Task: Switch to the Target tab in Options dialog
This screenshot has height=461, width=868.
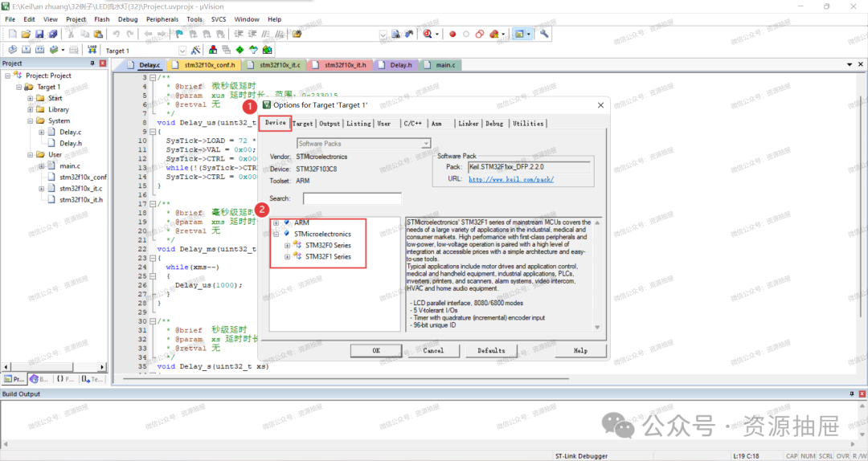Action: pos(303,124)
